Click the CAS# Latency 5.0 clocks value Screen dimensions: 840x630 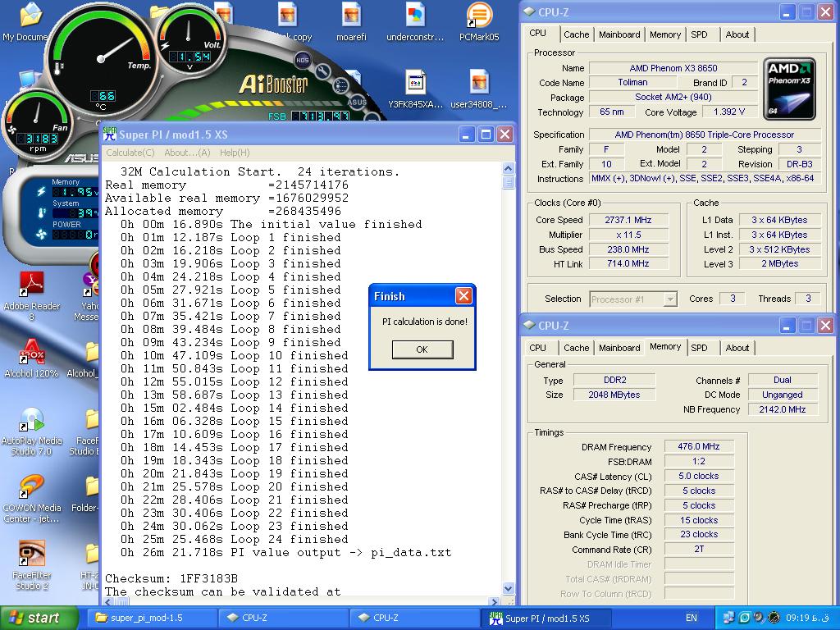pos(699,476)
